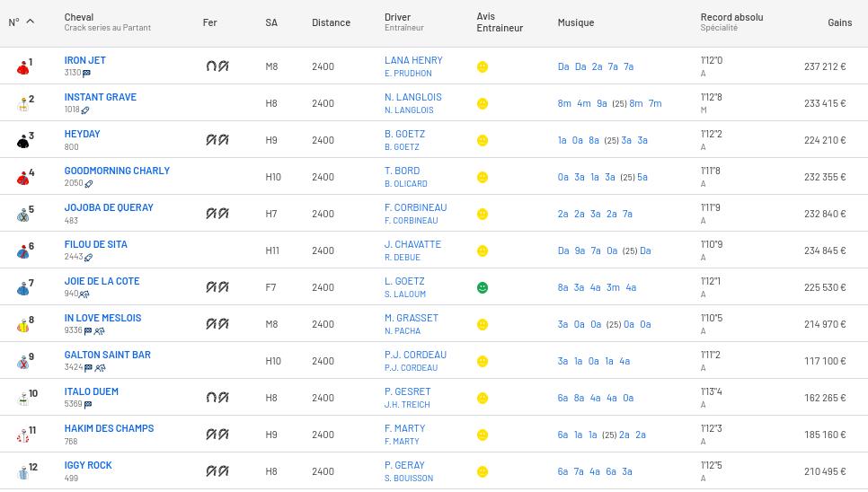Click the horse icon under Galton Saint Bar

tap(101, 367)
